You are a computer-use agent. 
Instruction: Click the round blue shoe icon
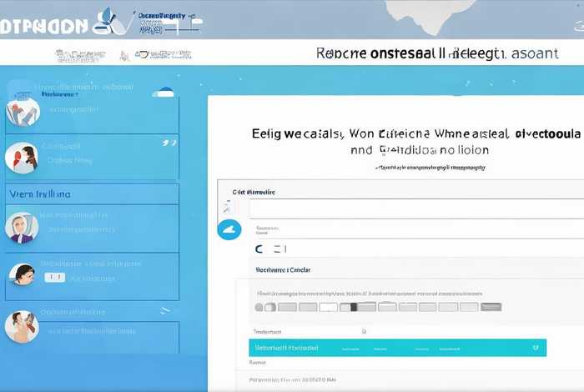tap(229, 230)
